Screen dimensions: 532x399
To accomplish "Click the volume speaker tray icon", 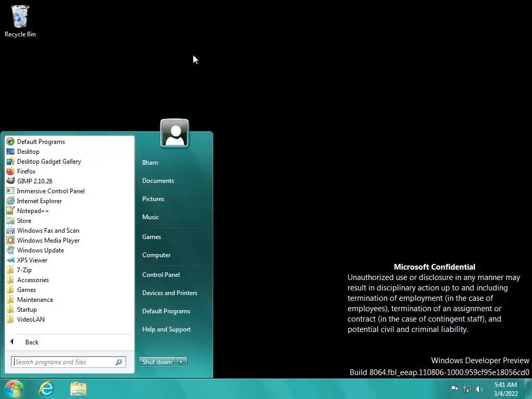I will pyautogui.click(x=480, y=389).
